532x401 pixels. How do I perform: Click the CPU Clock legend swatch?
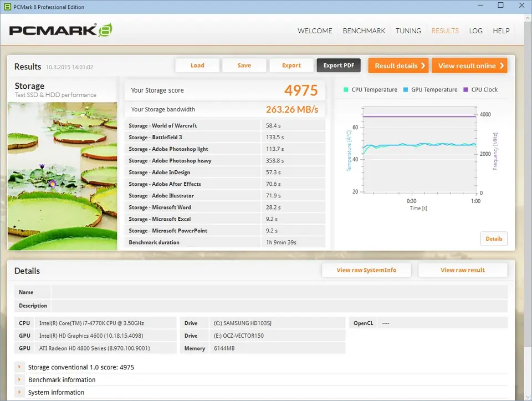pyautogui.click(x=465, y=90)
